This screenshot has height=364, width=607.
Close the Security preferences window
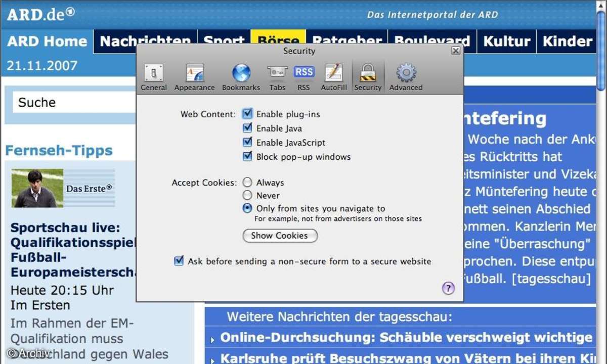[x=456, y=51]
